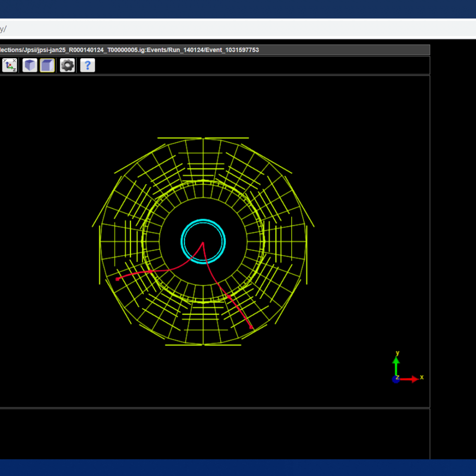
Task: Pick the middle marker on left red track
Action: (x=150, y=271)
